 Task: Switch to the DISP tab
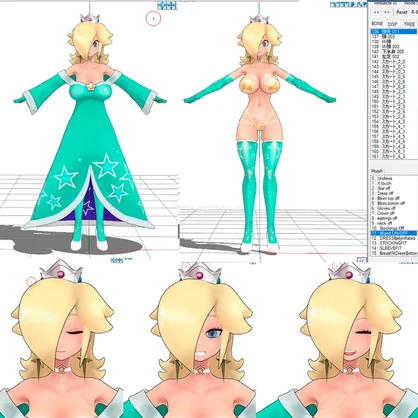click(x=392, y=24)
